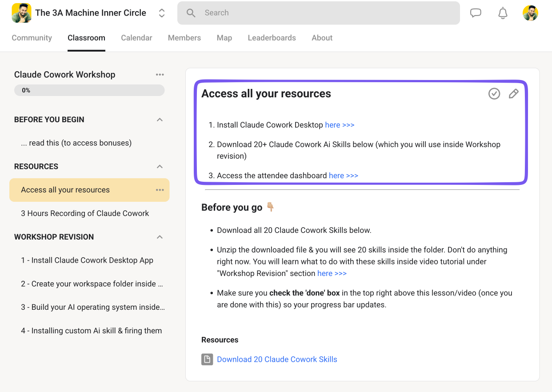Click the file icon beside the Download resource

pos(207,360)
